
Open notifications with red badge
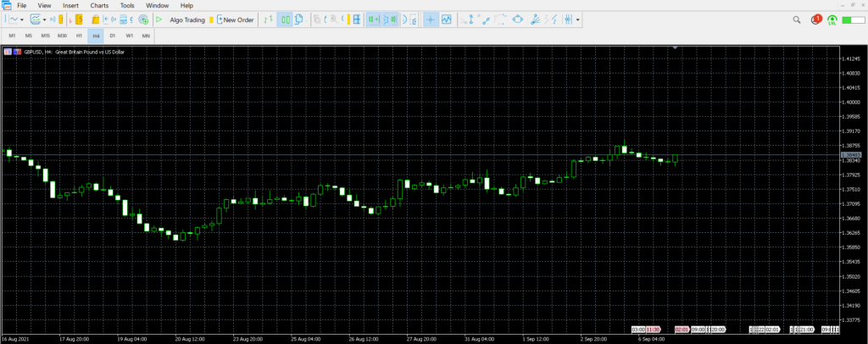[x=815, y=19]
